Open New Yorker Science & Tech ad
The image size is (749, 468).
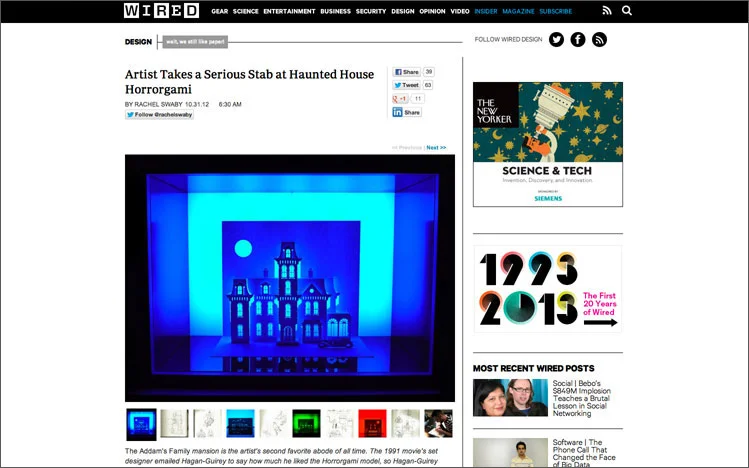[x=548, y=144]
